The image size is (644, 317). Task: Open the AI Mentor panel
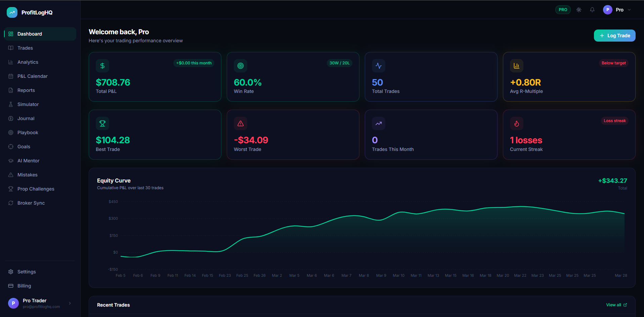tap(28, 160)
